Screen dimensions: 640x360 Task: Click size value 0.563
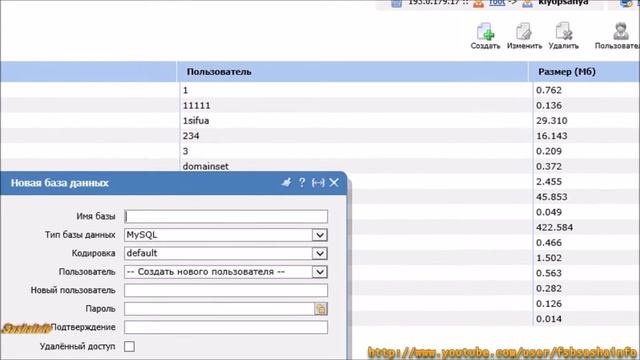click(x=549, y=273)
